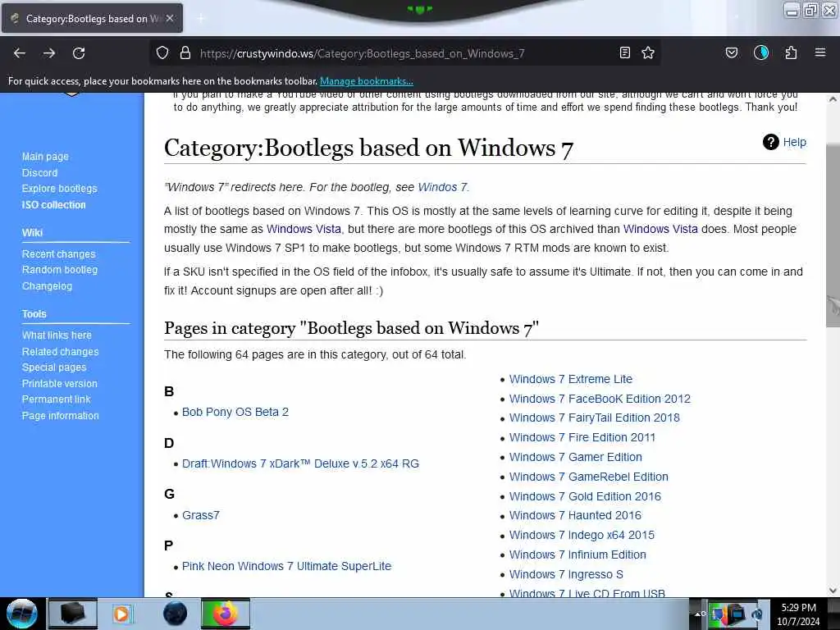Open Windows 7 Infinium Edition page
840x630 pixels.
pyautogui.click(x=577, y=555)
